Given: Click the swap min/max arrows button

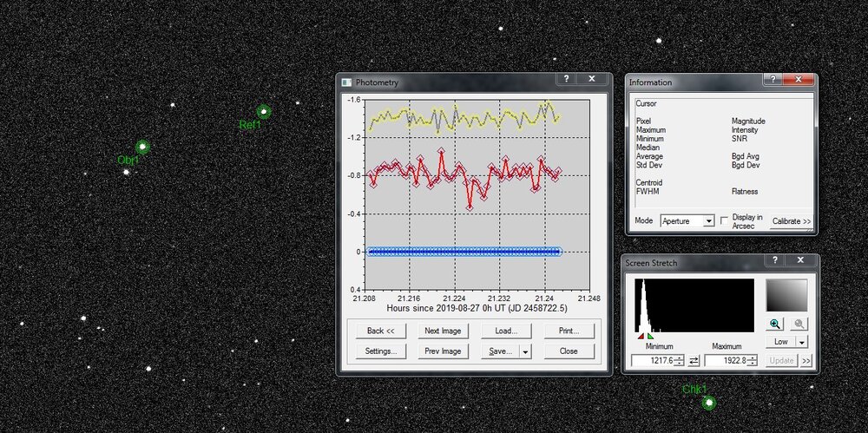Looking at the screenshot, I should [694, 360].
